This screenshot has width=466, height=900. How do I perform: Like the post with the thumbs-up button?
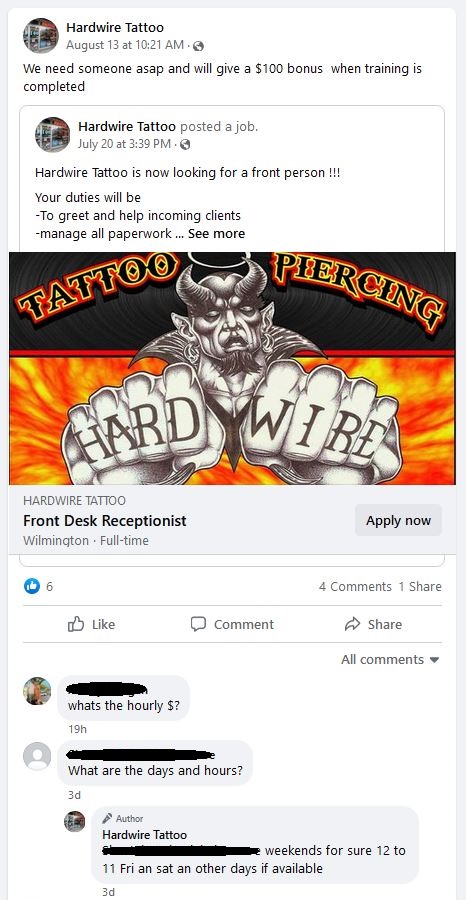[x=91, y=624]
